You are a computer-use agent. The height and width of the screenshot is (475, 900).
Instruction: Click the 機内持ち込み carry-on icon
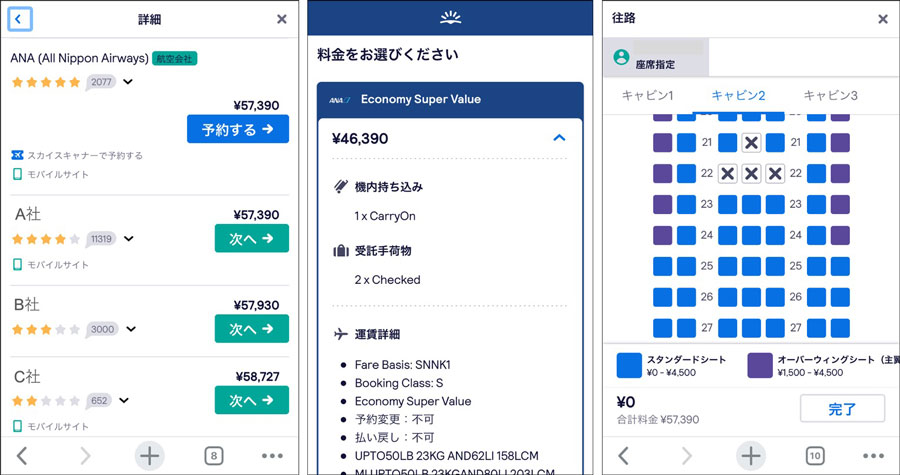point(340,187)
